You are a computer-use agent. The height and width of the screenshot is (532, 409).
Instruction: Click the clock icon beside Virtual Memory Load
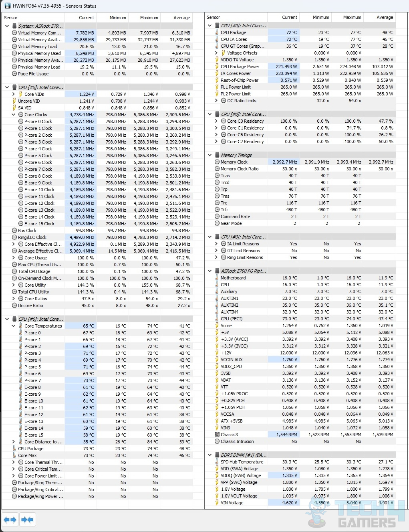tap(14, 47)
